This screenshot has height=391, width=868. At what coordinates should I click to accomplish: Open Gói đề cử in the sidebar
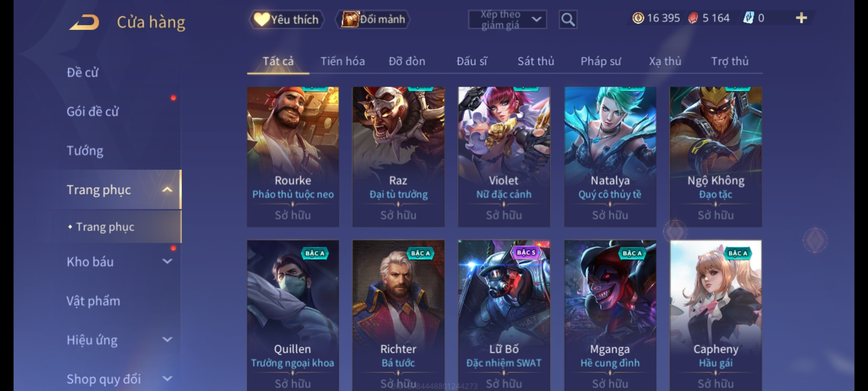click(93, 112)
